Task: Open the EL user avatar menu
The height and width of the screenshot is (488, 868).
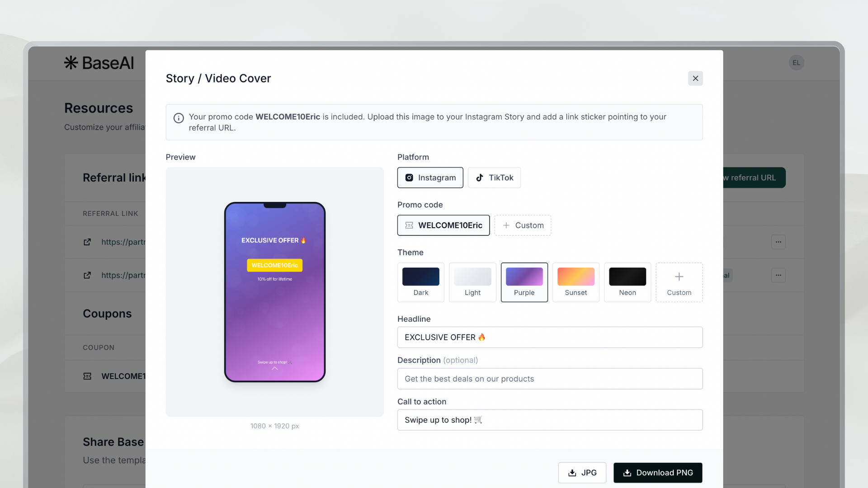Action: click(796, 63)
